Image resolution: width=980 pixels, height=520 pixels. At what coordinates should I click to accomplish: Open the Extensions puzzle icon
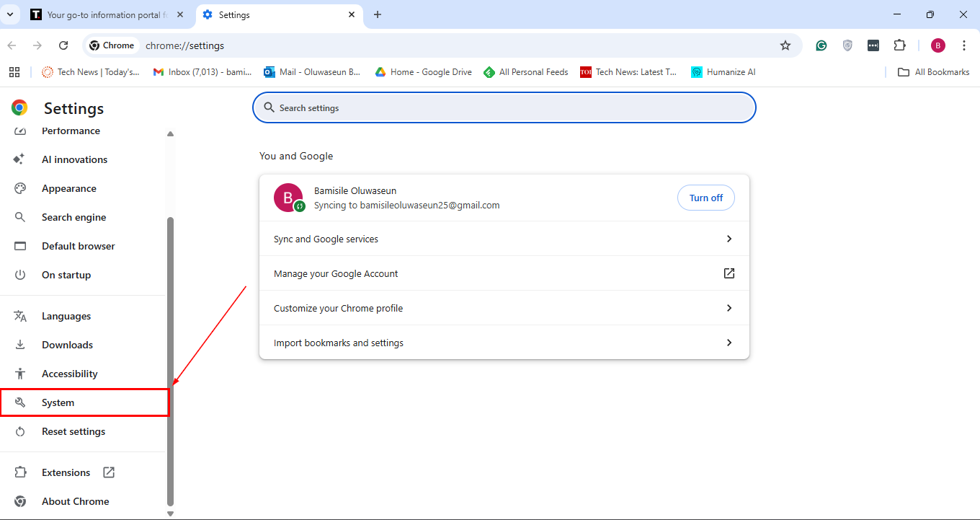[x=899, y=45]
